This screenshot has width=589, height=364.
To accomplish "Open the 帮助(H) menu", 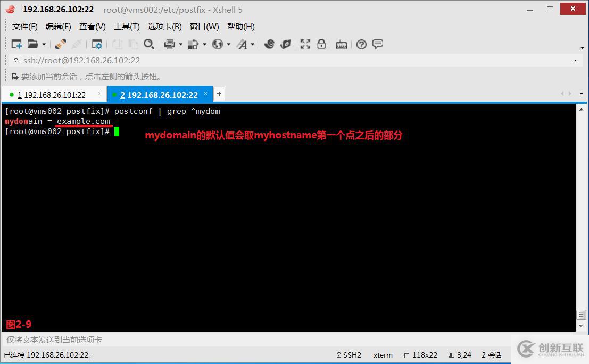I will coord(241,26).
